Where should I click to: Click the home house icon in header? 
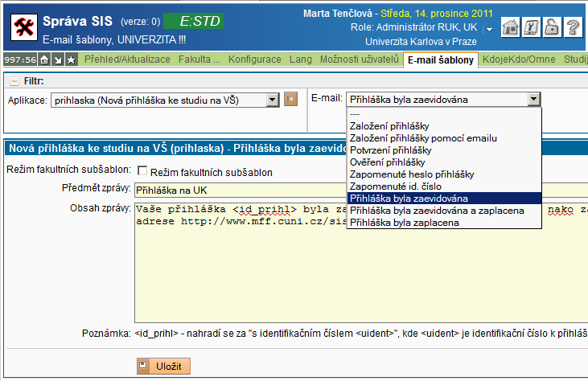(511, 27)
